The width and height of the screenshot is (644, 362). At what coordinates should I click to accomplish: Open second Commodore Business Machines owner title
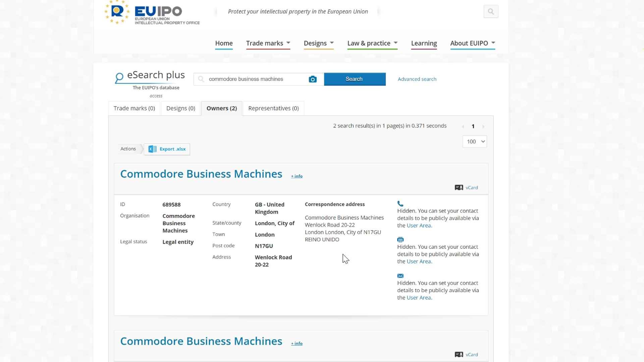tap(201, 341)
